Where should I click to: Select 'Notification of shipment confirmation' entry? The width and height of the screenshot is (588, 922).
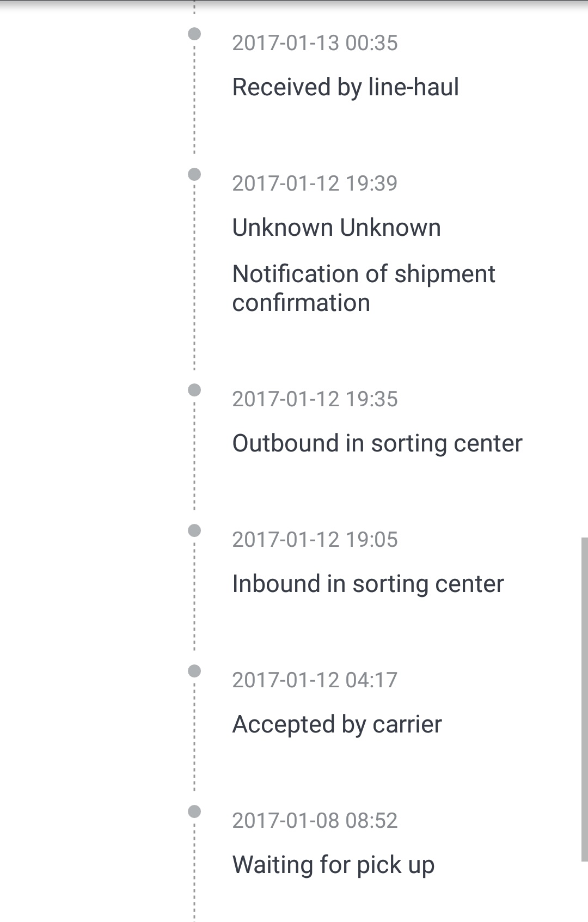(x=363, y=288)
